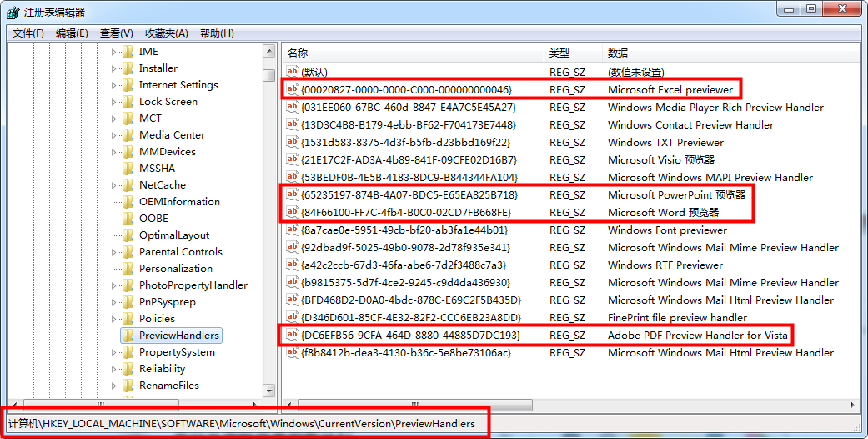Screen dimensions: 868x439
Task: Click the string value icon for Microsoft Excel previewer
Action: point(293,89)
